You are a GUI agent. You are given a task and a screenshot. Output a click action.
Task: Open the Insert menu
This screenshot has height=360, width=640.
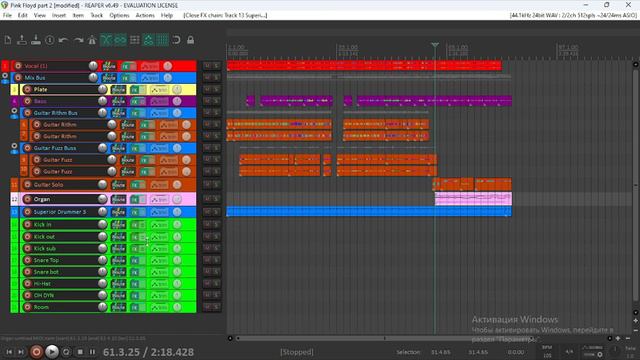(59, 16)
